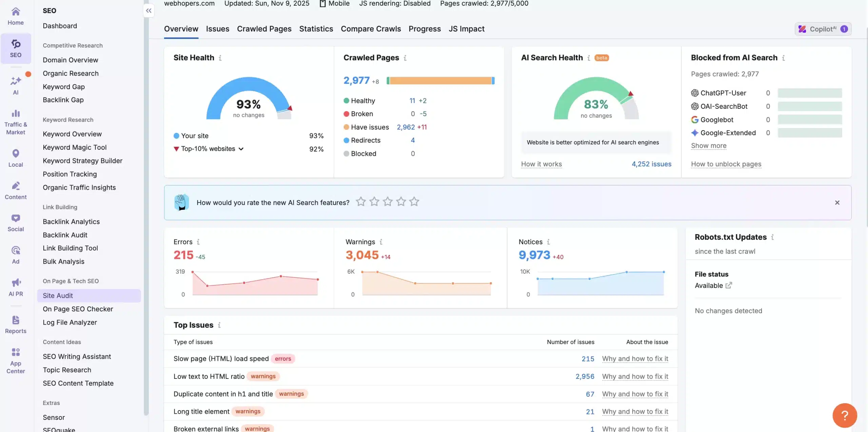Click the Errors info icon

pos(198,242)
